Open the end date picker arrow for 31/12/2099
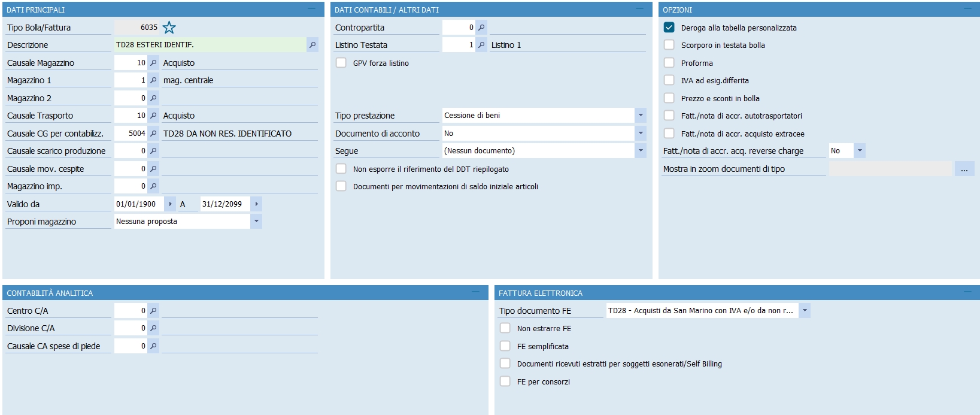The image size is (980, 415). pos(256,204)
